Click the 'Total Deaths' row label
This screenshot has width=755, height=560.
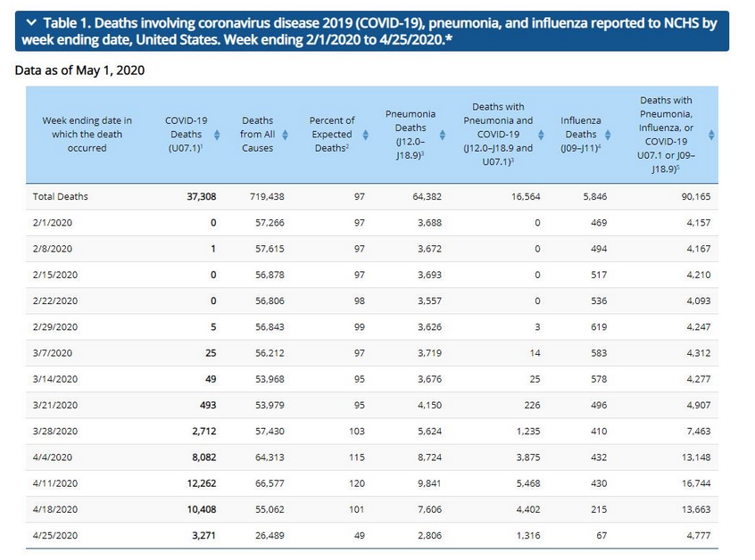click(60, 196)
